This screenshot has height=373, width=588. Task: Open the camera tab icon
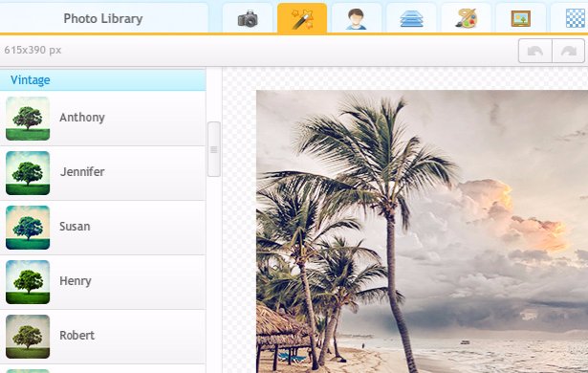(x=248, y=18)
